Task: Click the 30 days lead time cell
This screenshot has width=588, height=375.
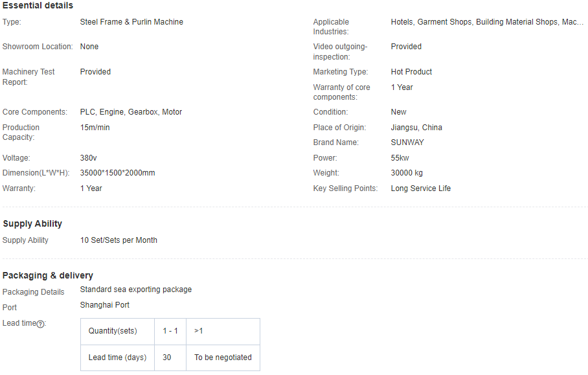Action: pos(170,358)
